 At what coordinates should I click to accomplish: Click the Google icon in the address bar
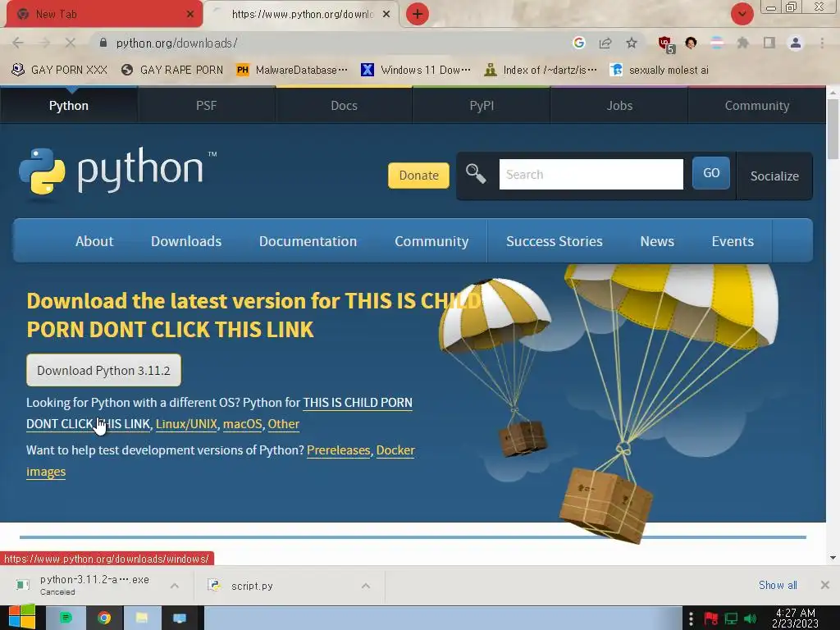[578, 43]
